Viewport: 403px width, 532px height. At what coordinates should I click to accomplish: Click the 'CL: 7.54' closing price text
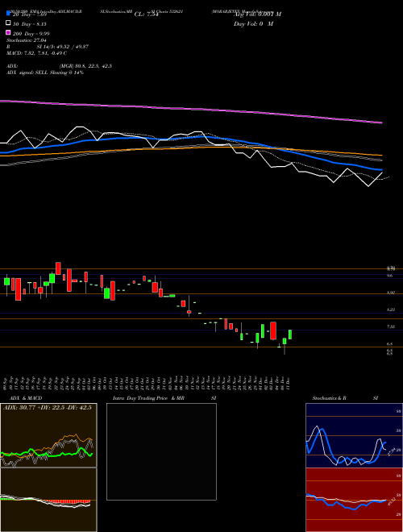click(147, 15)
